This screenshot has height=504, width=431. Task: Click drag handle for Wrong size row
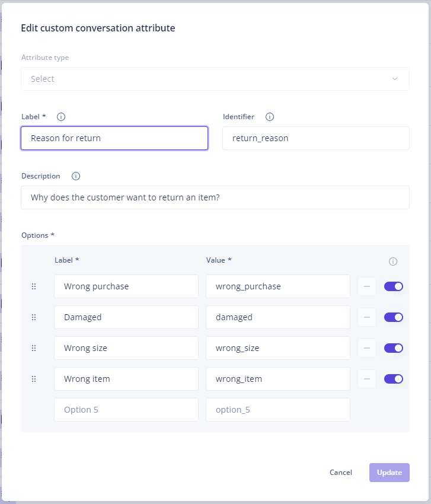click(34, 348)
